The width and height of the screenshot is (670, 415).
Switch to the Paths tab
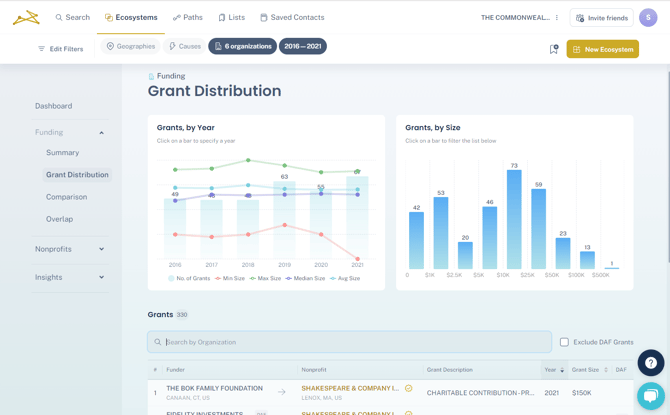coord(187,17)
